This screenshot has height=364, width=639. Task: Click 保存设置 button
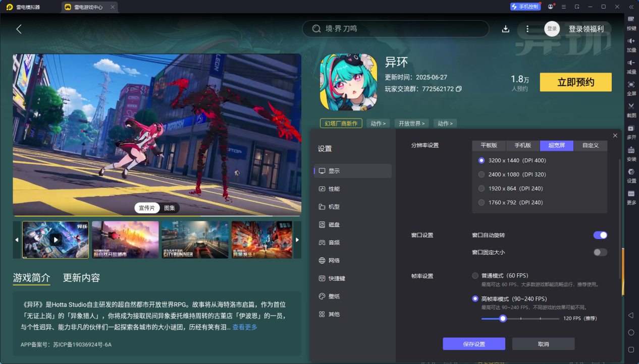coord(474,344)
